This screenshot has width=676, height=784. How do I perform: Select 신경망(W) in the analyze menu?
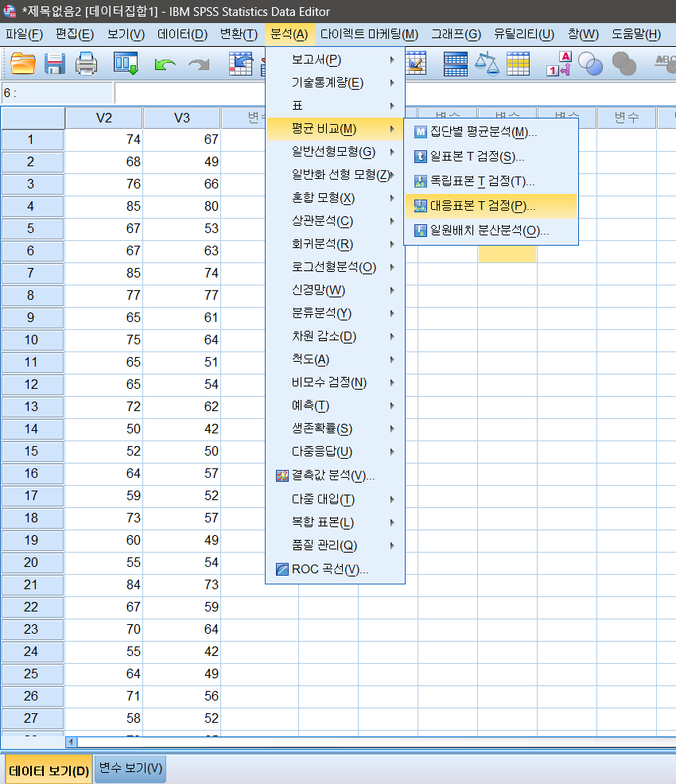336,290
